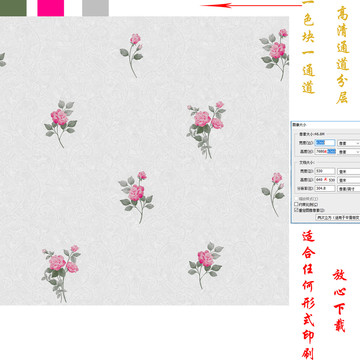Click the floral wallpaper pattern preview

(x=144, y=160)
